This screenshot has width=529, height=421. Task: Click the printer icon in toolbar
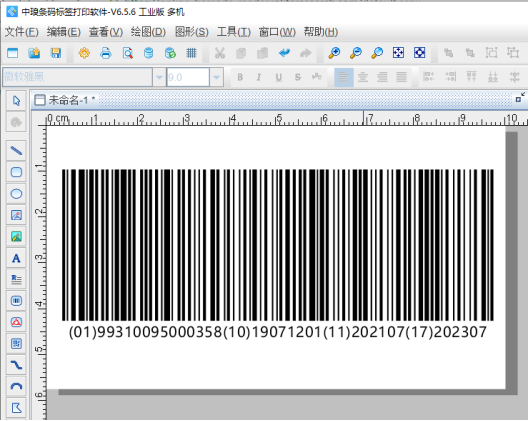click(106, 53)
